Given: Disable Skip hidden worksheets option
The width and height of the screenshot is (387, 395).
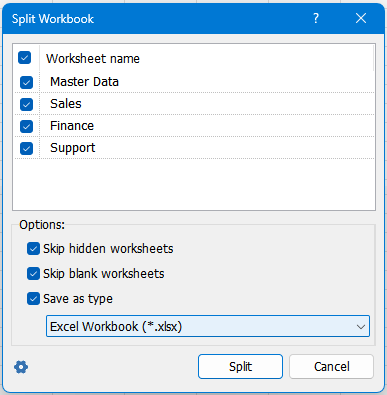Looking at the screenshot, I should point(33,249).
